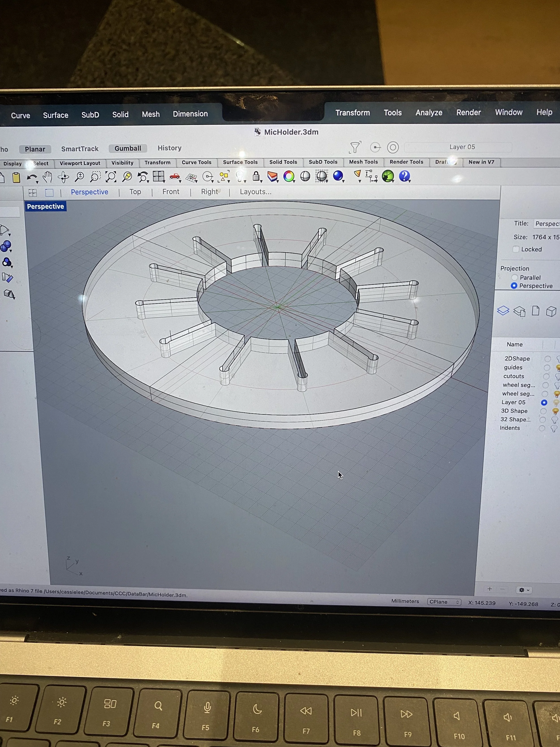The width and height of the screenshot is (560, 747).
Task: Click the selection filter funnel icon
Action: (x=355, y=147)
